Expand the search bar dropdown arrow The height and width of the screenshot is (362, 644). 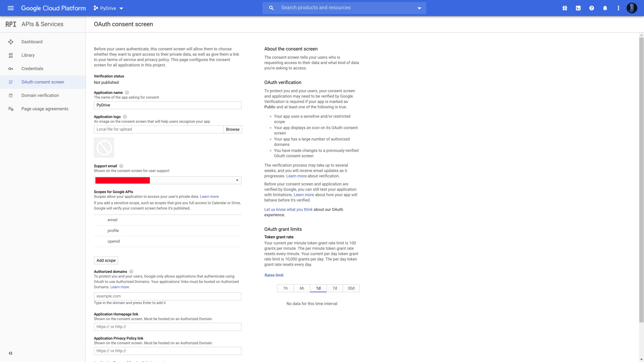click(419, 8)
